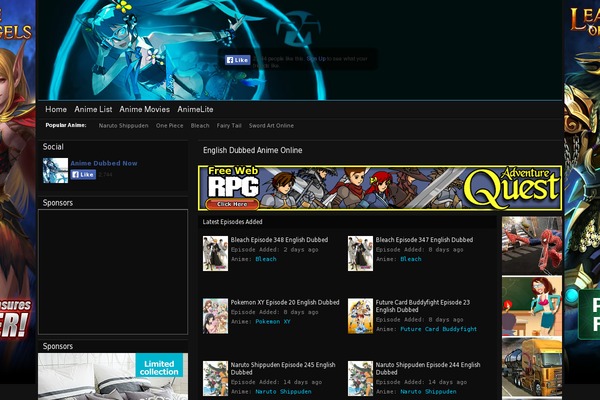Viewport: 600px width, 400px height.
Task: Click the 'Latest Episodes Added' heading
Action: coord(232,222)
